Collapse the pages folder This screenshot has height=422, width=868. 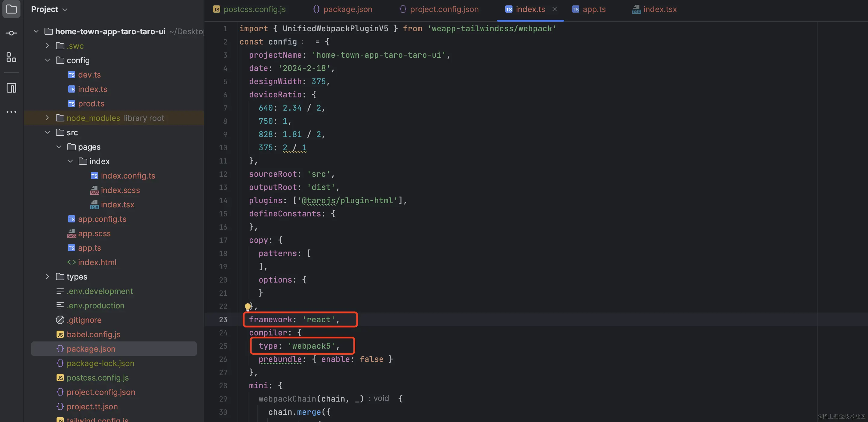(x=59, y=146)
